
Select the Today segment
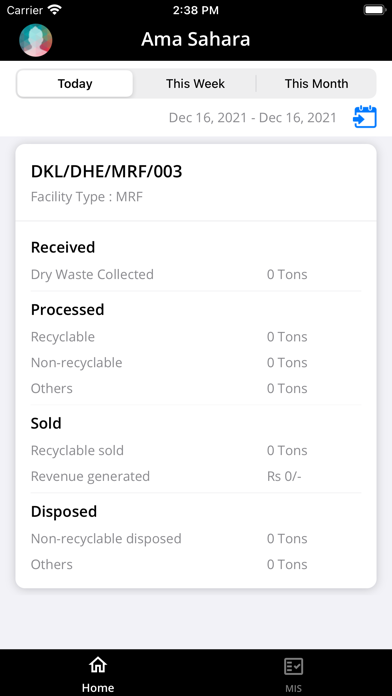pos(75,83)
